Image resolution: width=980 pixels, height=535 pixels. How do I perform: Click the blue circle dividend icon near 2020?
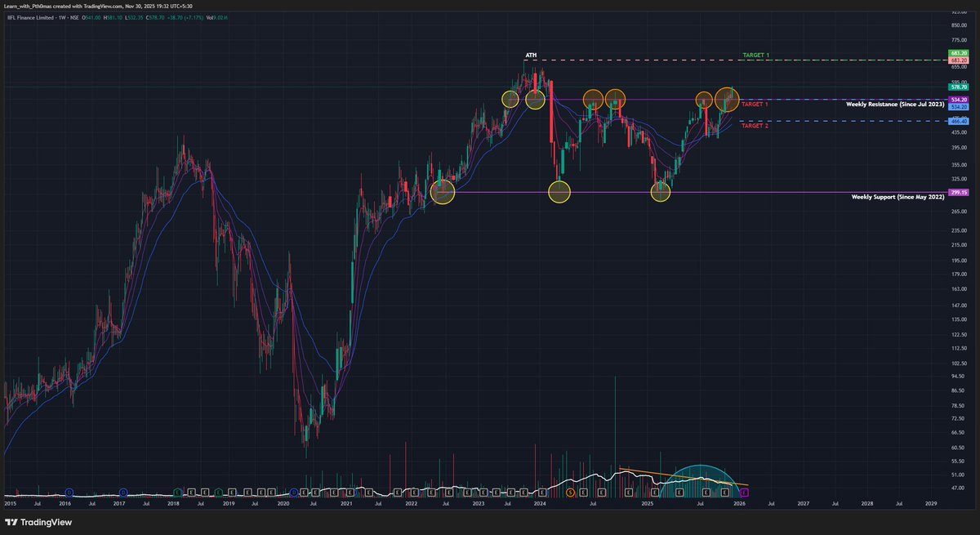coord(293,492)
